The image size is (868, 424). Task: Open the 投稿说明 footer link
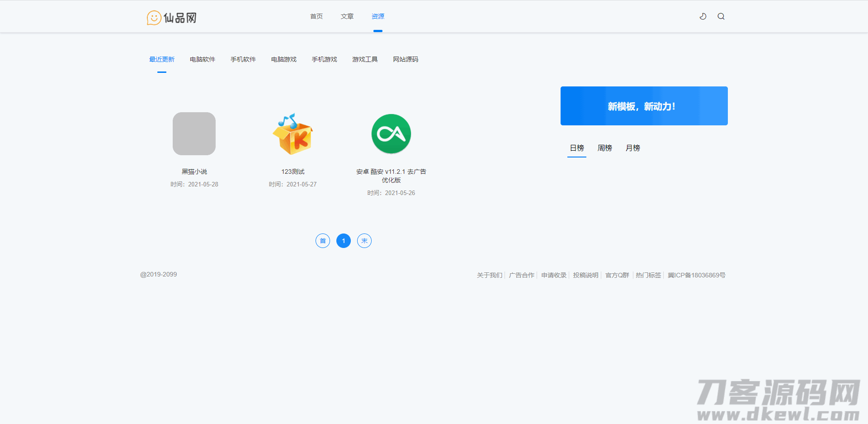[585, 275]
